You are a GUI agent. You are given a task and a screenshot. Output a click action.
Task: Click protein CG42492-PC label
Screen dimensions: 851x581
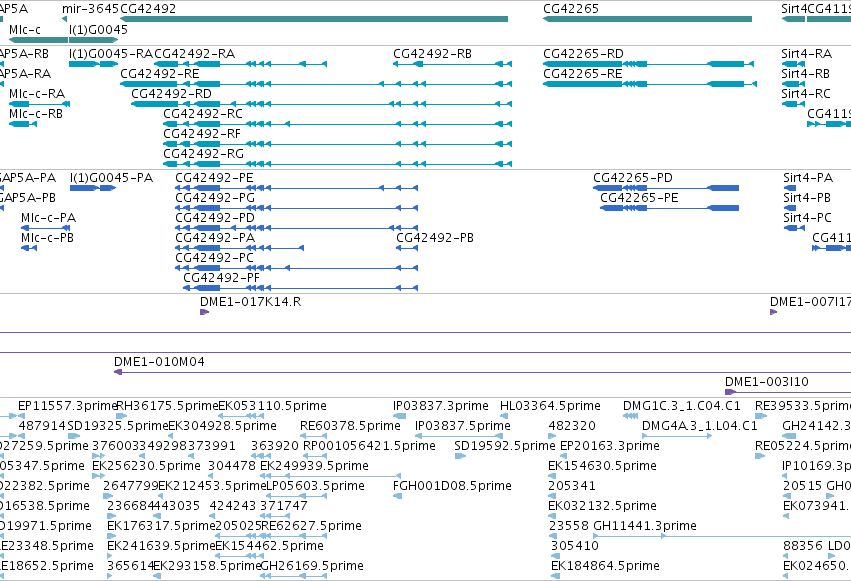click(214, 258)
